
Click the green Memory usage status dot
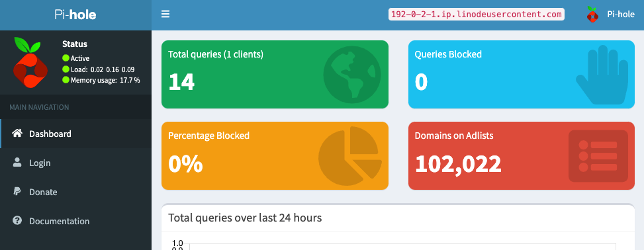coord(66,80)
